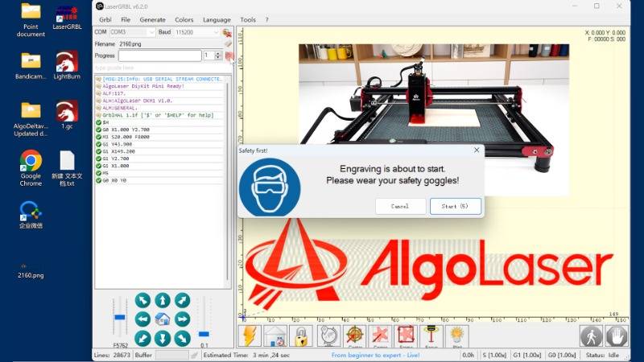Click the lightning bolt reset icon
This screenshot has height=362, width=644.
coord(250,335)
